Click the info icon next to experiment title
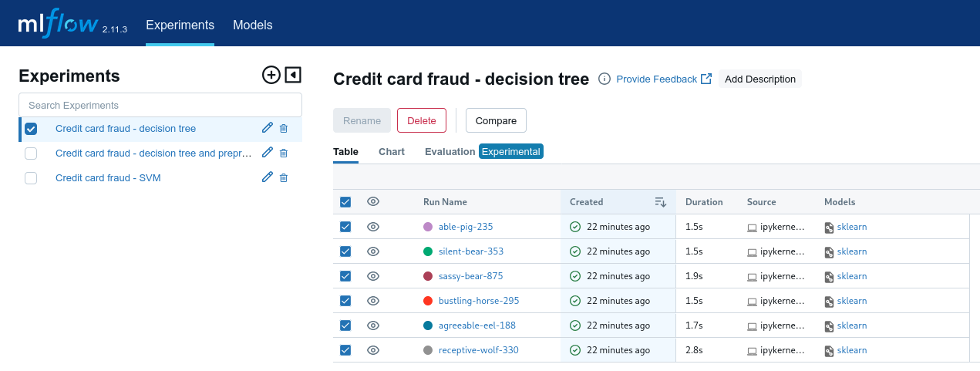 605,79
